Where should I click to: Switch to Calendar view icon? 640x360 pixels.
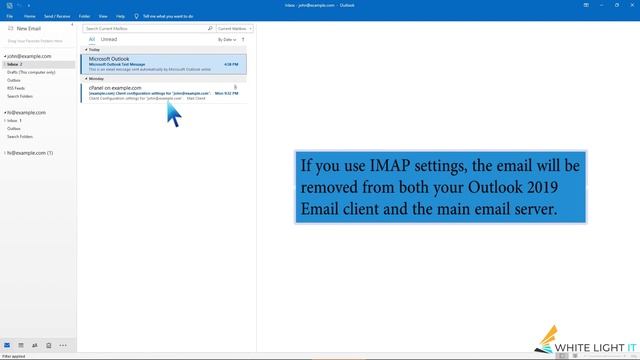click(x=21, y=345)
